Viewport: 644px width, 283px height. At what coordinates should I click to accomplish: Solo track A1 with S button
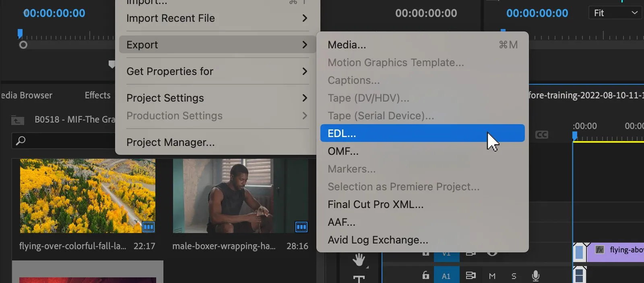514,276
